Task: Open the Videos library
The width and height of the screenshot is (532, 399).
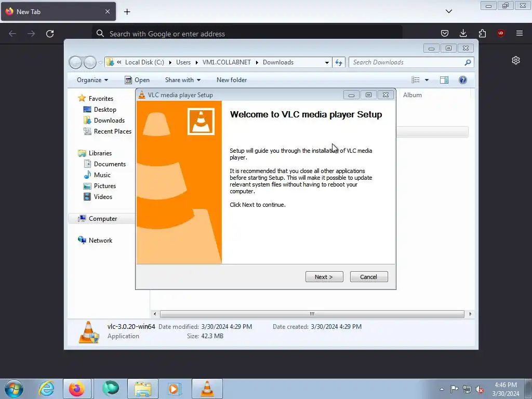Action: (103, 197)
